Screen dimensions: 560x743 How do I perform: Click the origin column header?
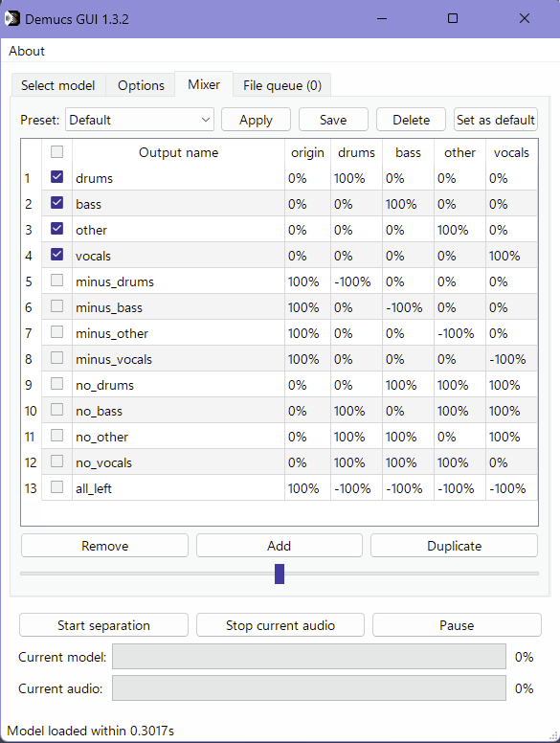[307, 152]
